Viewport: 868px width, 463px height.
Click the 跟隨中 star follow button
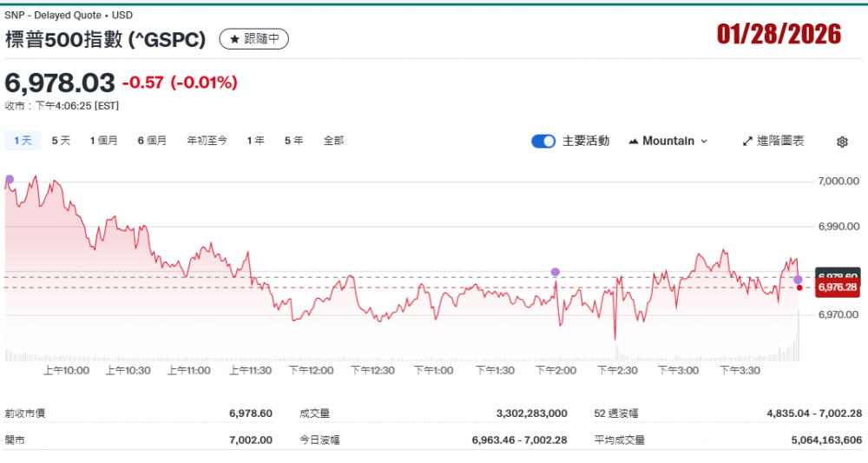[x=253, y=39]
